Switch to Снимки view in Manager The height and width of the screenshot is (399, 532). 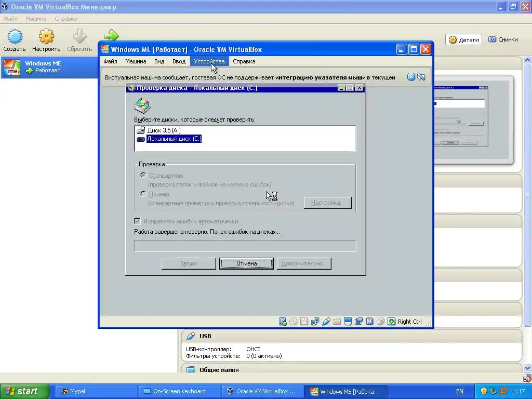point(503,39)
